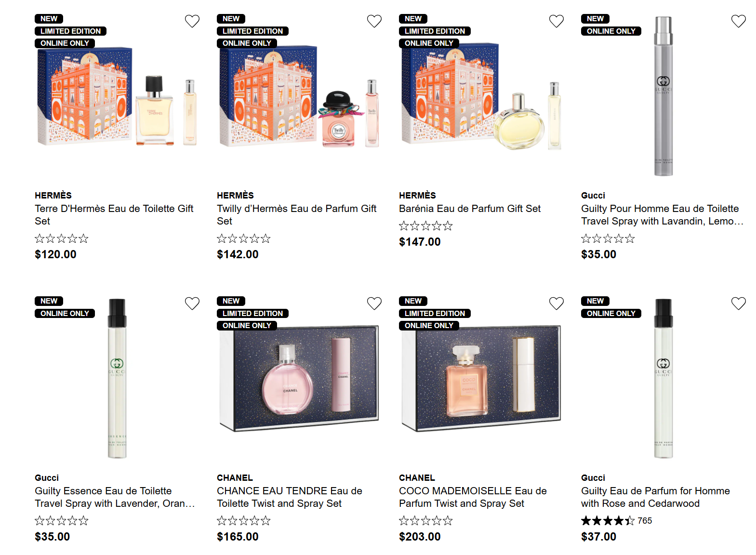Select COCO MADEMOISELLE Twist and Spray Set title
This screenshot has width=756, height=555.
coord(472,497)
